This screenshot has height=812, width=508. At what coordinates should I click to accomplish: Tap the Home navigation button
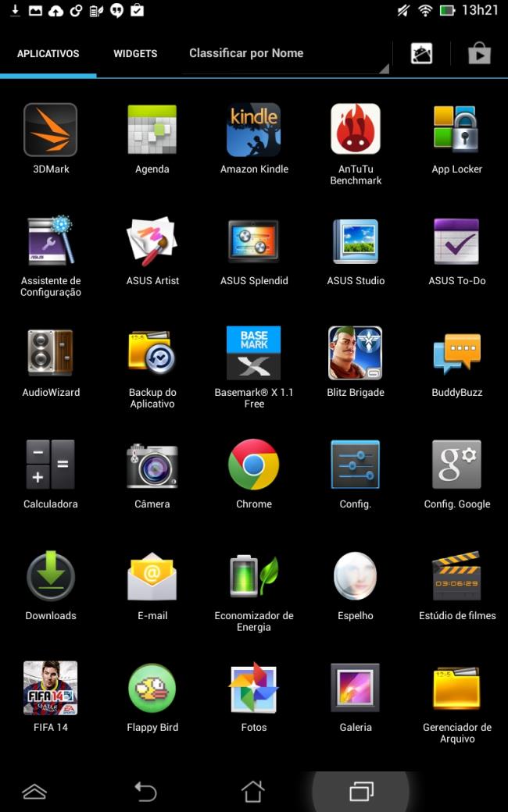tap(253, 791)
